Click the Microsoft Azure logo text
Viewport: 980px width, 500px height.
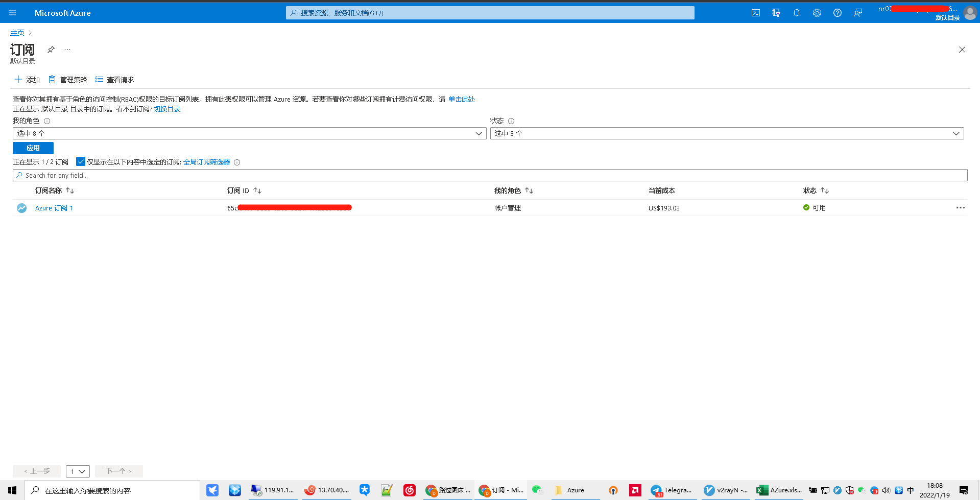(x=62, y=13)
